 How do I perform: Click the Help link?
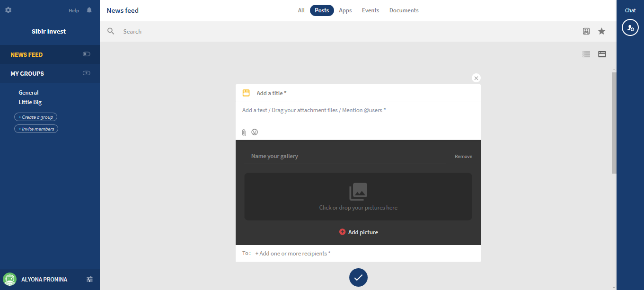tap(74, 10)
